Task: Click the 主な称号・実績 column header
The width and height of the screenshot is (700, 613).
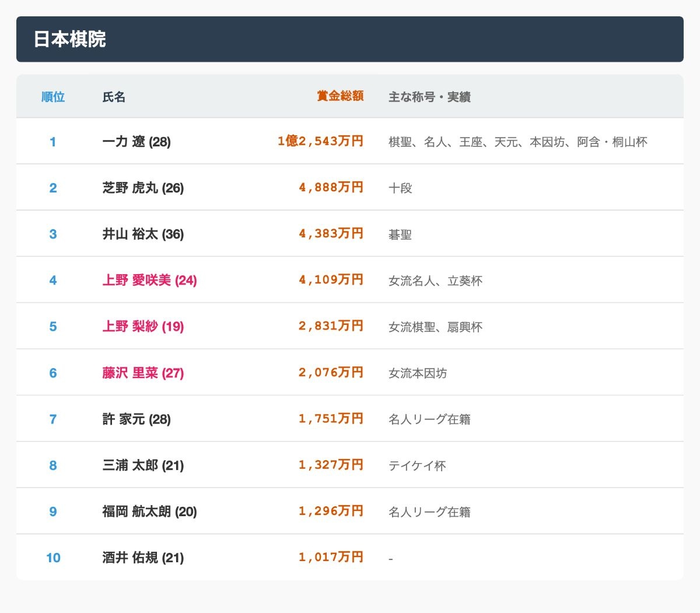Action: 429,97
